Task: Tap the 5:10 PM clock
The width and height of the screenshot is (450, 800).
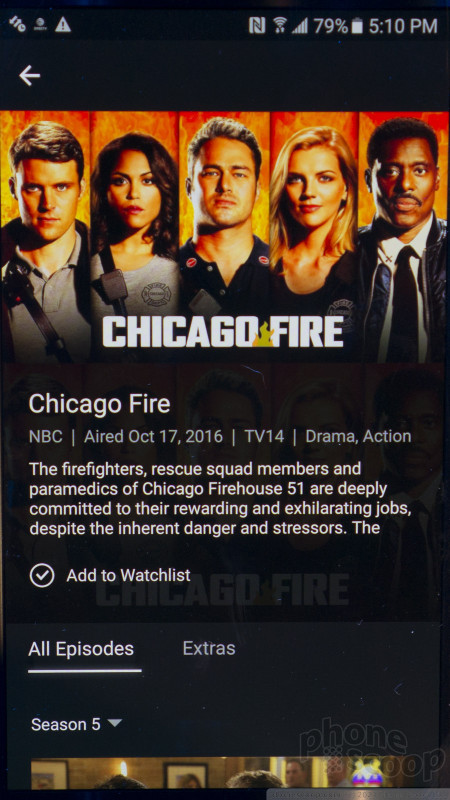Action: coord(403,26)
